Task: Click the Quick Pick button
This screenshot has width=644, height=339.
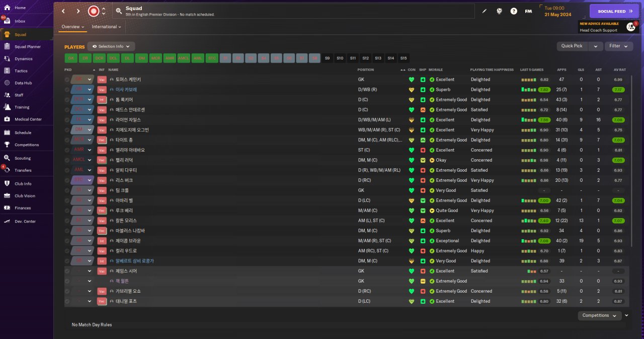Action: [x=572, y=46]
